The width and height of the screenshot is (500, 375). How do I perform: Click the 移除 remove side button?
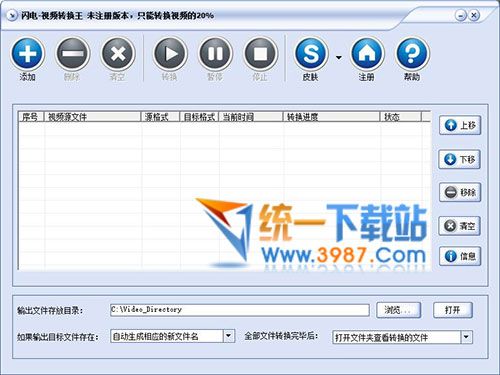(x=460, y=192)
